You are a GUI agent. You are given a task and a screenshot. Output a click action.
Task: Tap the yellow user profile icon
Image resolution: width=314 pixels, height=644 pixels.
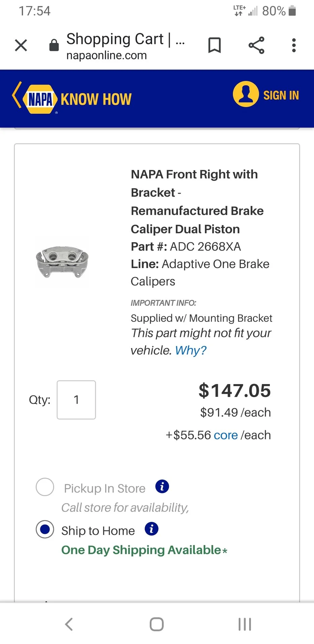(246, 94)
